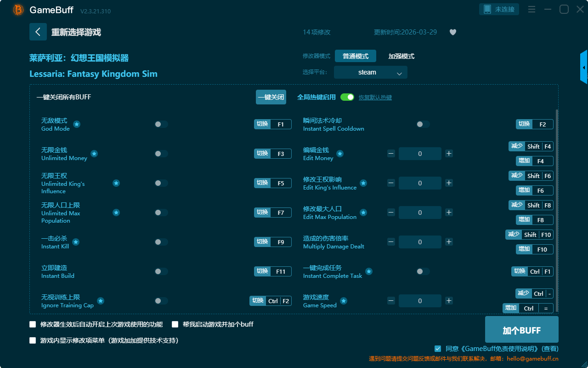The width and height of the screenshot is (588, 368).
Task: Click plus stepper for Edit Money
Action: tap(449, 154)
